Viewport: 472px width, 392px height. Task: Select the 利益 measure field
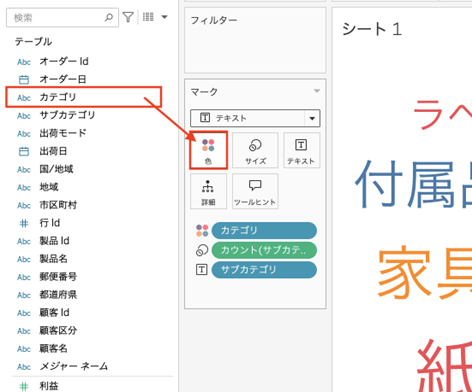(x=49, y=386)
